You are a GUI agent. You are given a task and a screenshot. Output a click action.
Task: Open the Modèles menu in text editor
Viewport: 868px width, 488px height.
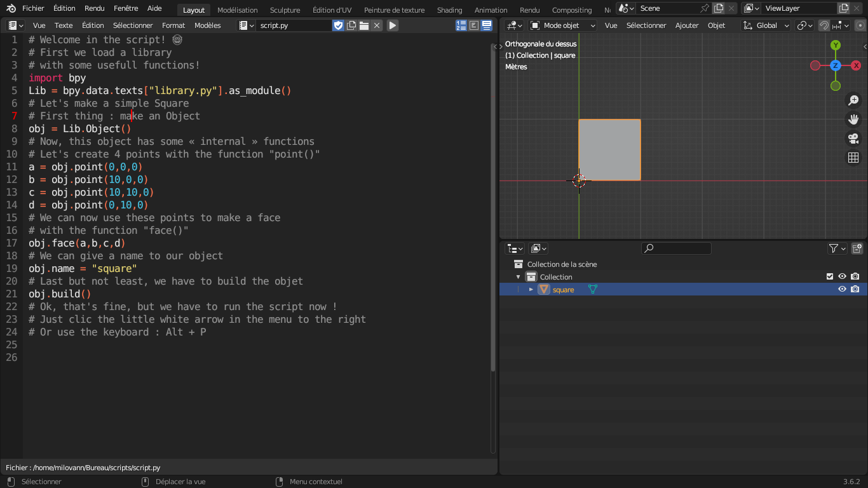pyautogui.click(x=207, y=25)
